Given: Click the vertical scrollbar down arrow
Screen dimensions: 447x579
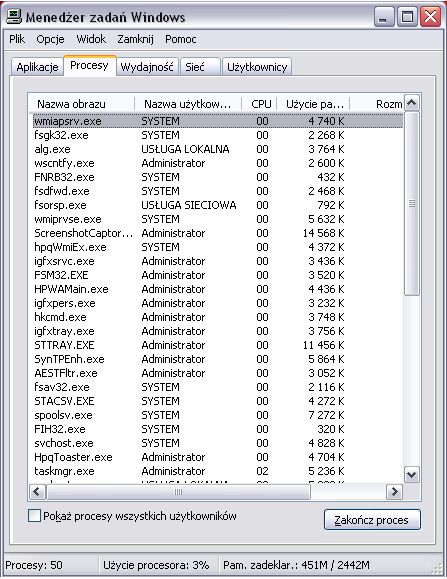Looking at the screenshot, I should tap(412, 474).
